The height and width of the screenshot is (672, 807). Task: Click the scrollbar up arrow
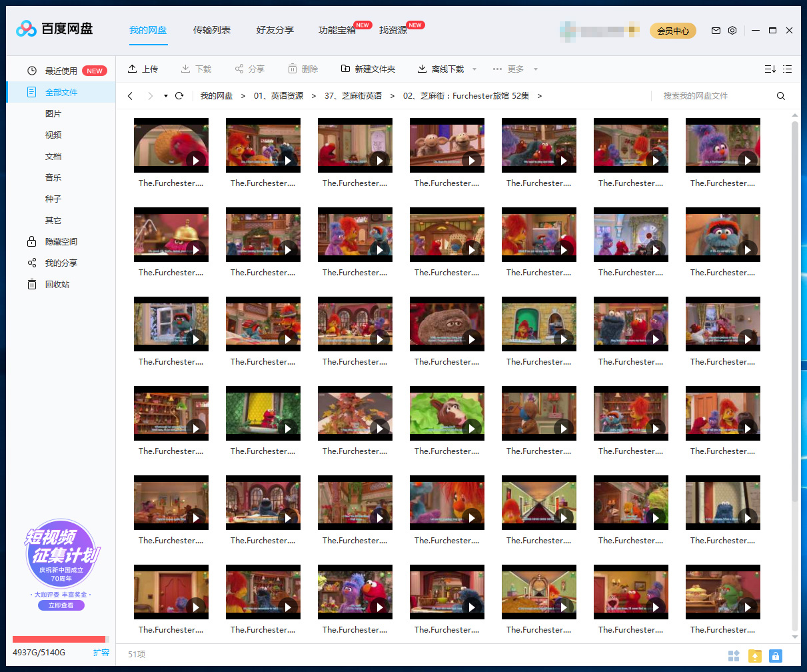[794, 115]
